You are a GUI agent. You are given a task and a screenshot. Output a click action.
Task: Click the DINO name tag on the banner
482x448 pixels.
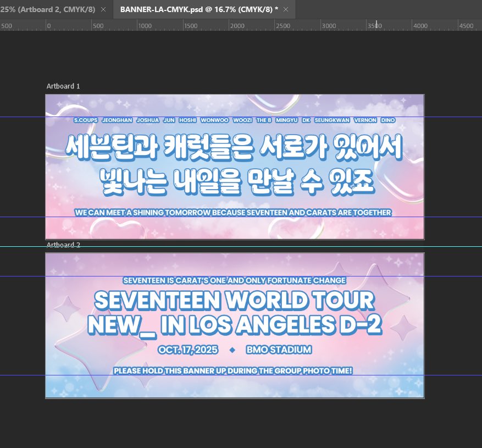(388, 120)
